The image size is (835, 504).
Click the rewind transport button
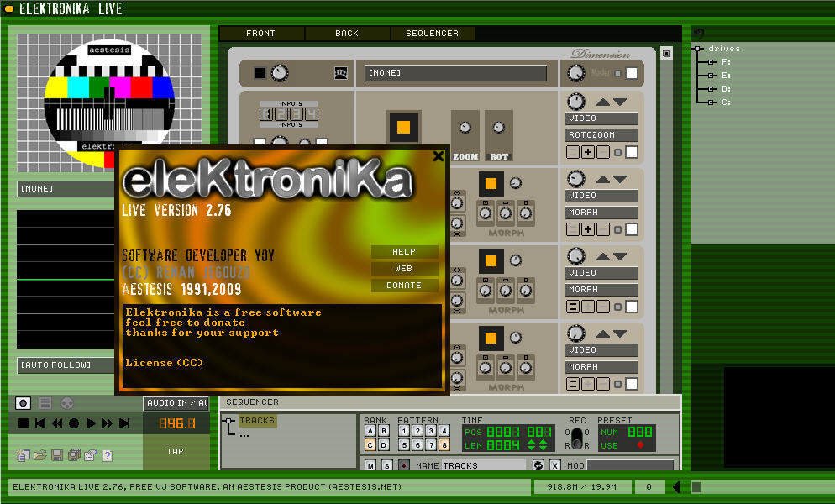(57, 424)
